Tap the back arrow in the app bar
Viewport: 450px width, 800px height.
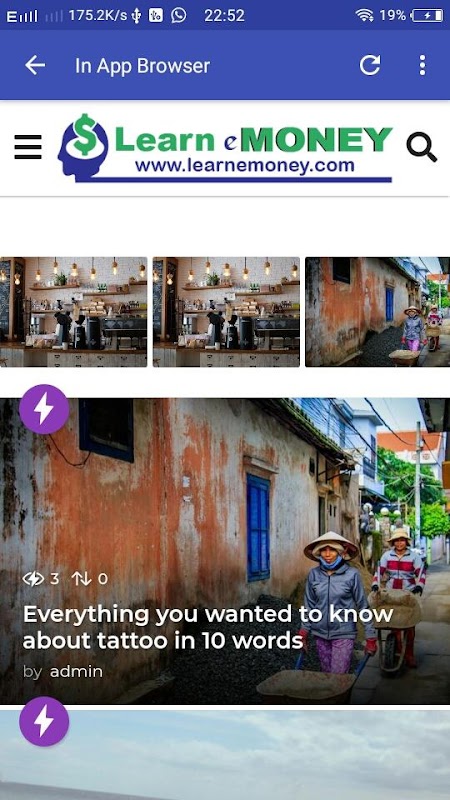(x=35, y=65)
